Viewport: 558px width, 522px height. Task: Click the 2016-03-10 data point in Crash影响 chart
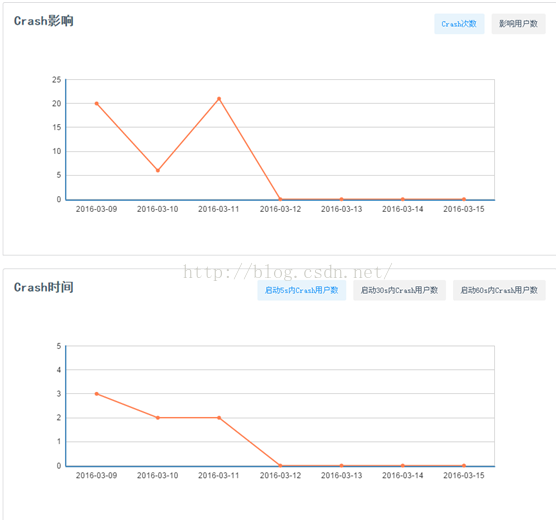click(158, 170)
